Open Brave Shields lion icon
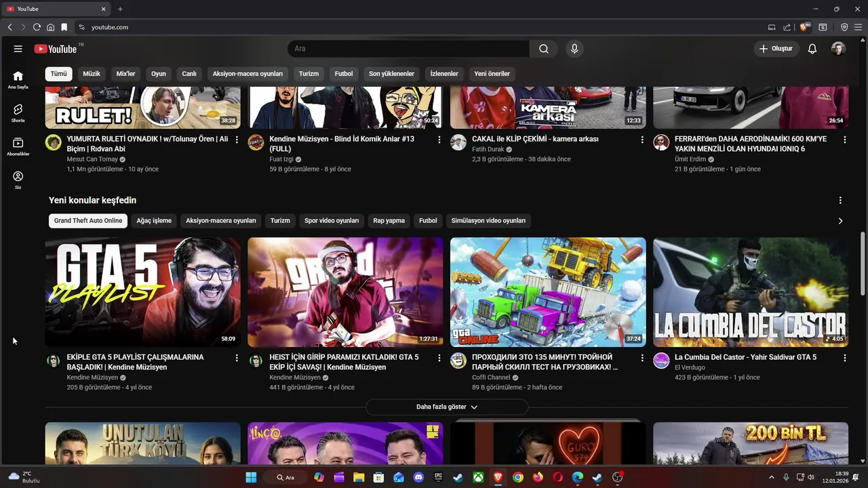Viewport: 868px width, 488px height. pos(804,27)
